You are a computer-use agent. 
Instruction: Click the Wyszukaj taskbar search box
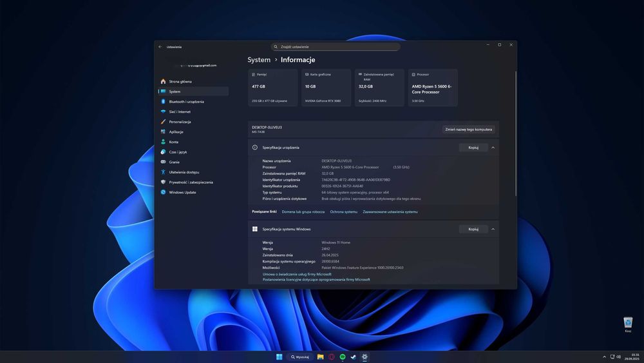tap(300, 357)
